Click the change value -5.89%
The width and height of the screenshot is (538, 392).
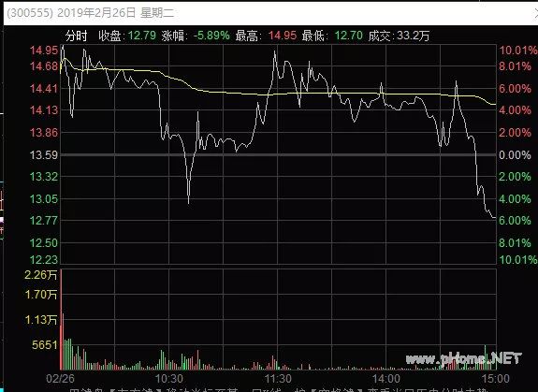pyautogui.click(x=211, y=36)
